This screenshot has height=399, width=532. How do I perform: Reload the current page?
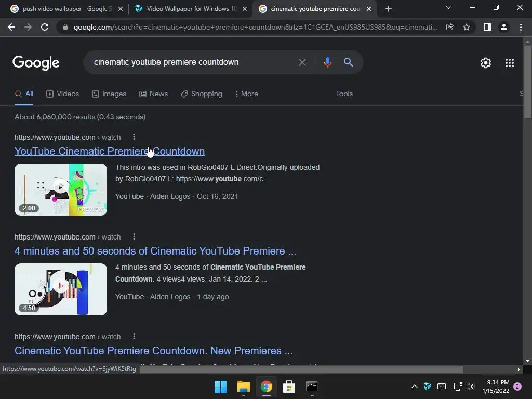tap(45, 27)
